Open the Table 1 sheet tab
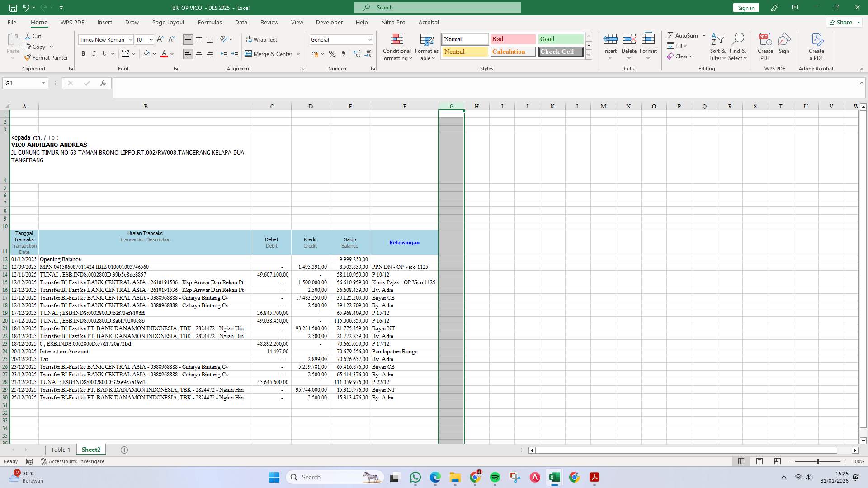The width and height of the screenshot is (868, 488). (x=61, y=450)
